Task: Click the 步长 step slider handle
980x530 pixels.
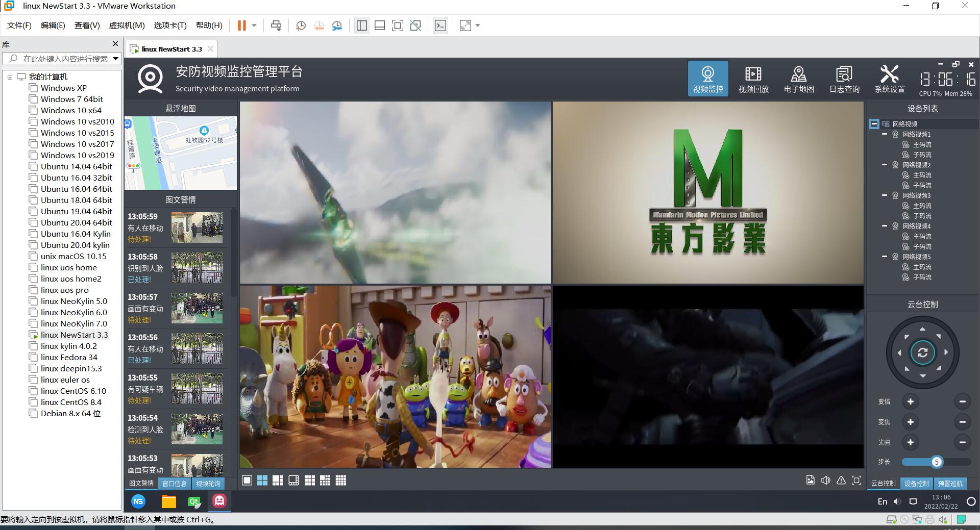Action: point(936,462)
